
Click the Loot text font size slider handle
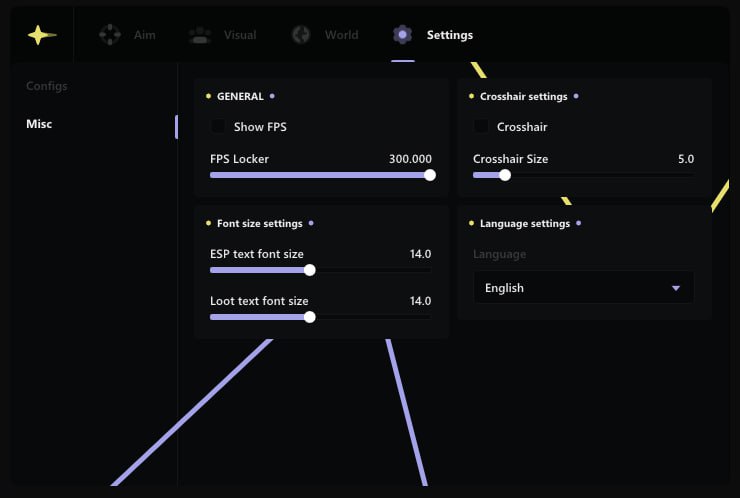pos(309,317)
